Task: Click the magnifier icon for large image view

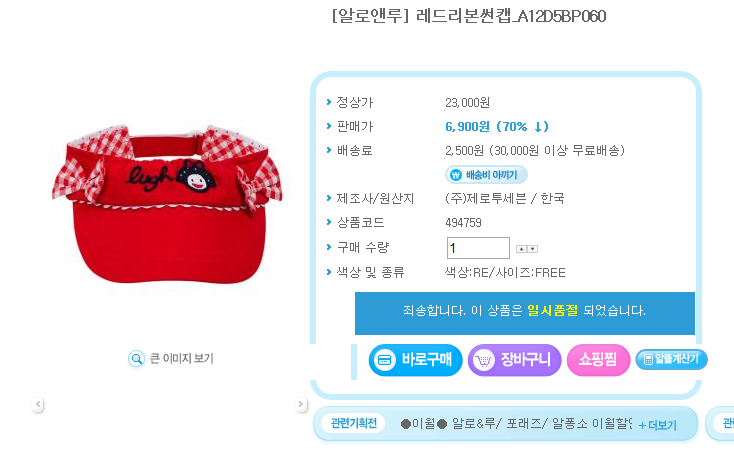Action: click(x=136, y=359)
